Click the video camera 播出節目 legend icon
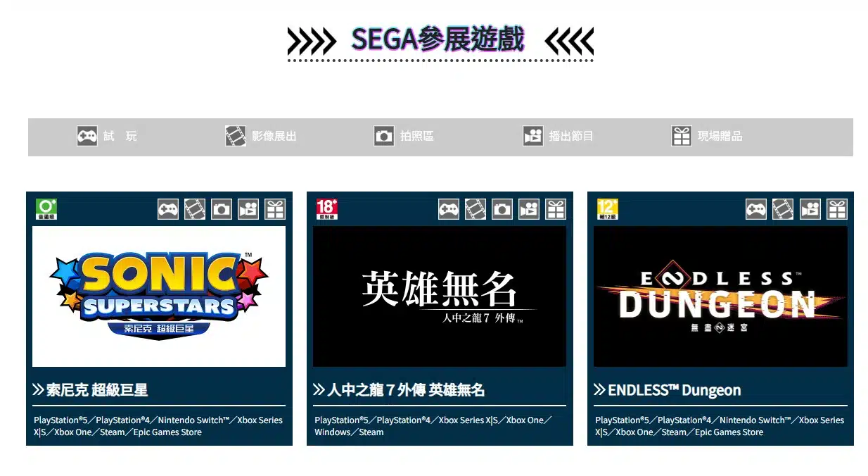868x476 pixels. pos(533,136)
